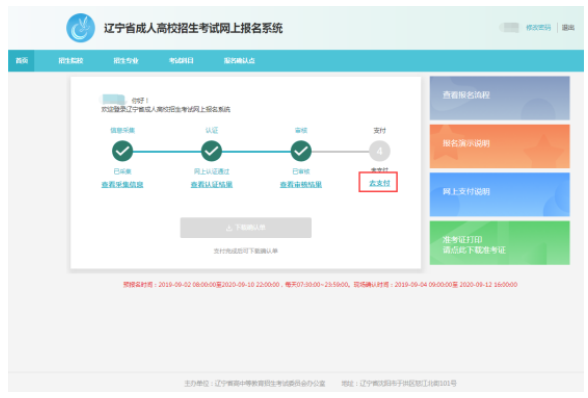Open the 招生院校 menu item
The image size is (588, 398).
(x=70, y=60)
